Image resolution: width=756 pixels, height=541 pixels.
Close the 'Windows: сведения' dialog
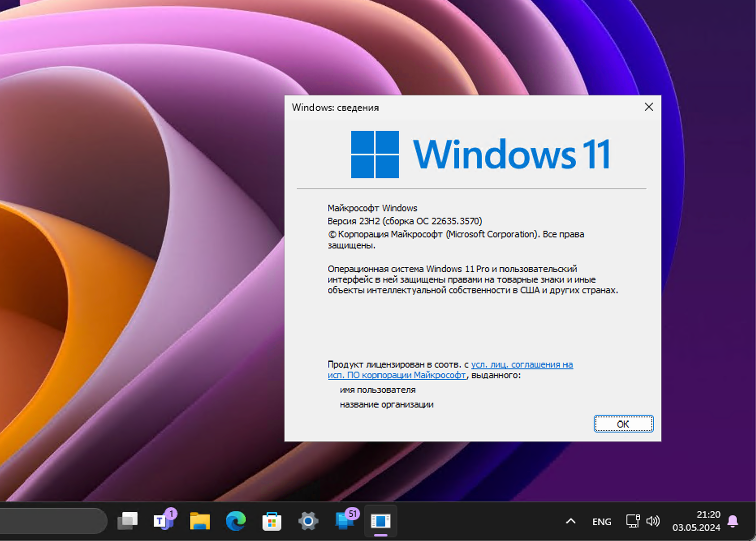[x=649, y=107]
